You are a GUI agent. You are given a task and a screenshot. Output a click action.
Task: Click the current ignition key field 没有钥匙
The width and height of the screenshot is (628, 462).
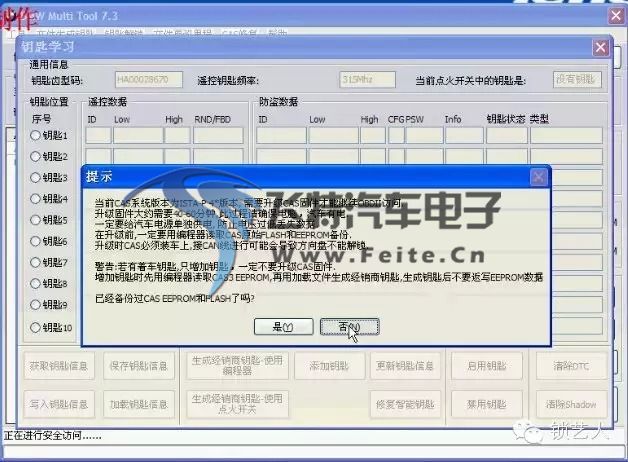577,80
